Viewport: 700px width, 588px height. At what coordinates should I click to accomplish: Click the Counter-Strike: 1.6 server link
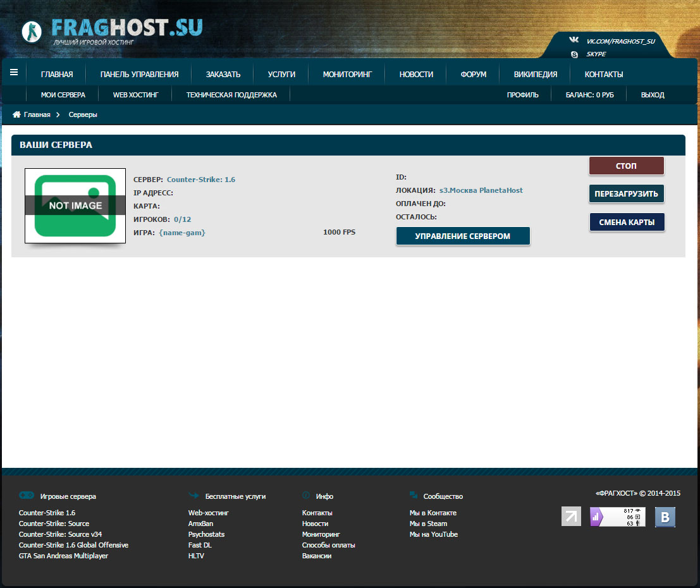click(x=201, y=180)
